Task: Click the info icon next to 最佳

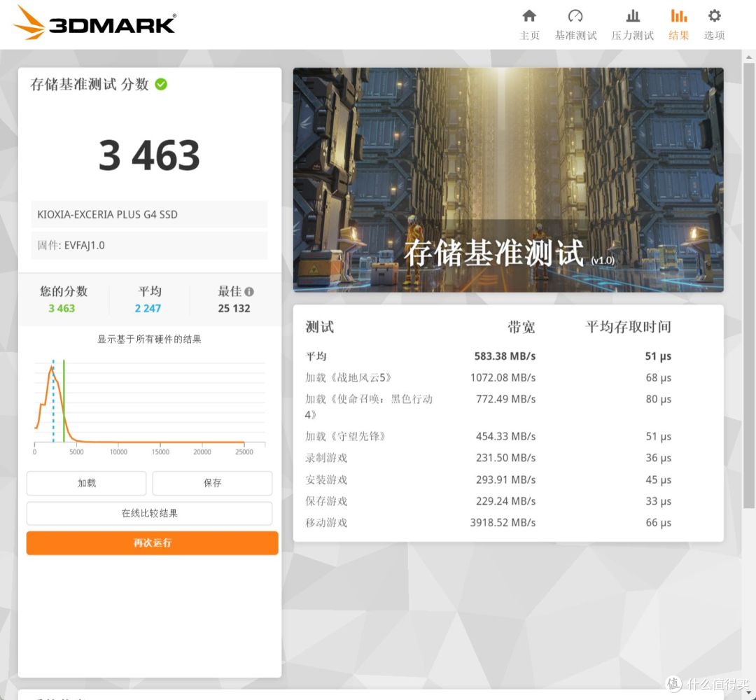Action: [x=248, y=292]
